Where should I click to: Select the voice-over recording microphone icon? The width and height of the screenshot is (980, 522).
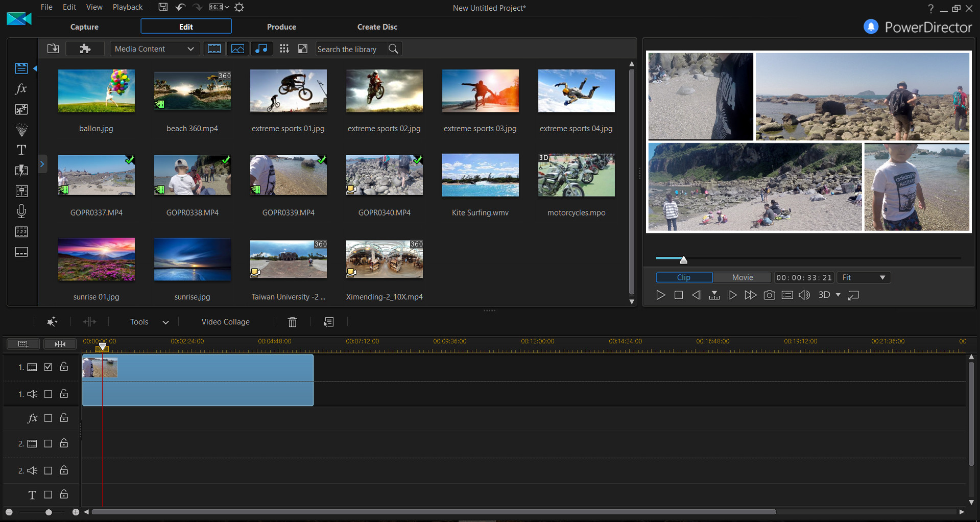[21, 211]
